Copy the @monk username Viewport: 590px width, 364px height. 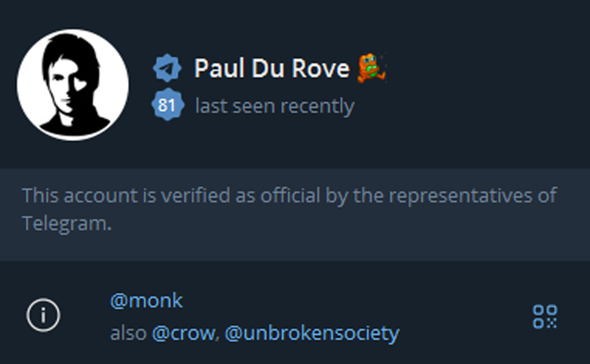coord(146,301)
